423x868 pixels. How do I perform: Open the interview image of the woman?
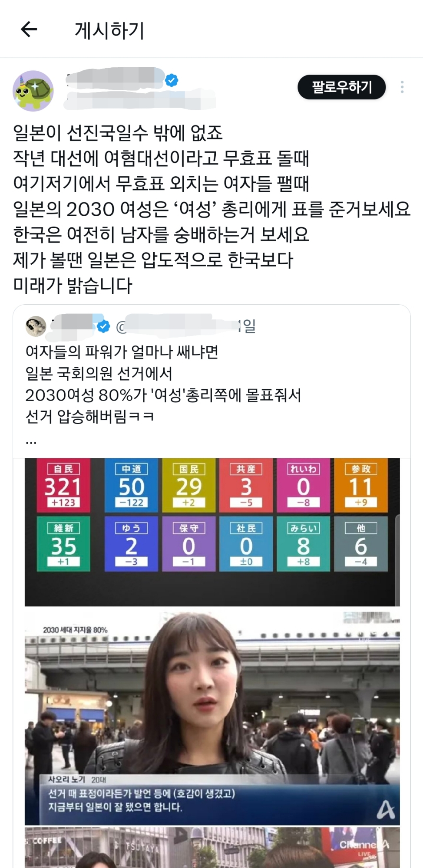click(212, 718)
